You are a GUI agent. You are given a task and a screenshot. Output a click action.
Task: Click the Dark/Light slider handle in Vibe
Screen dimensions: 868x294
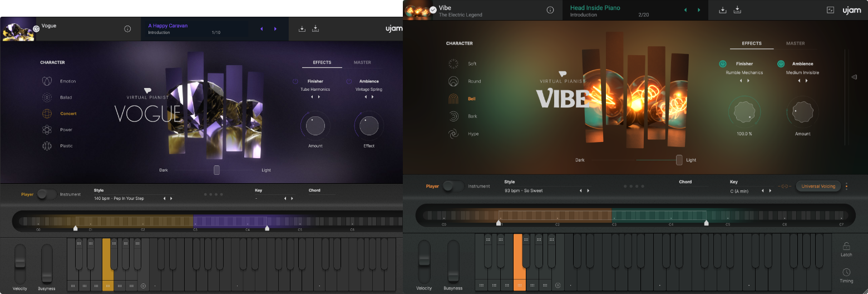click(x=679, y=160)
